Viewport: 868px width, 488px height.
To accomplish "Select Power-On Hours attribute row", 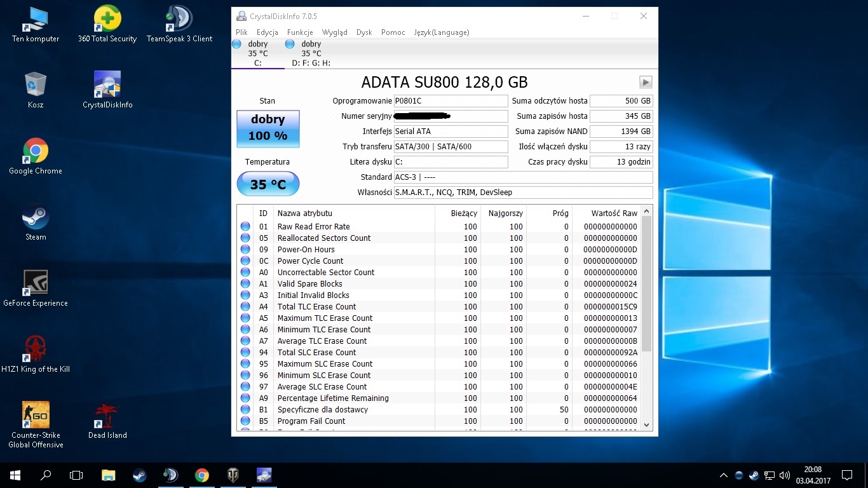I will [x=439, y=250].
